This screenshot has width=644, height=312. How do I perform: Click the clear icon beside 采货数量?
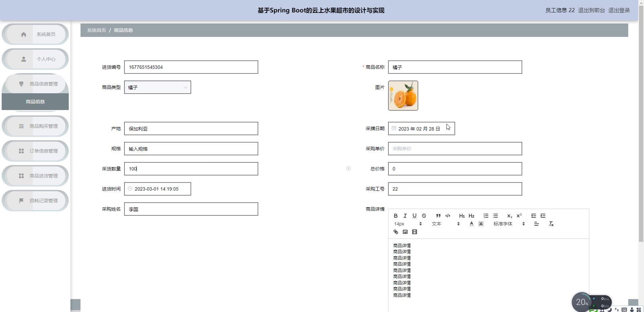tap(348, 168)
